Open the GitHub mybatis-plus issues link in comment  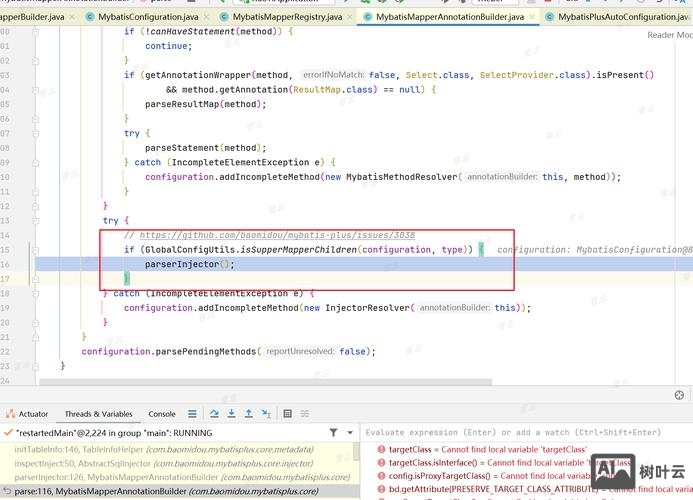(x=277, y=235)
